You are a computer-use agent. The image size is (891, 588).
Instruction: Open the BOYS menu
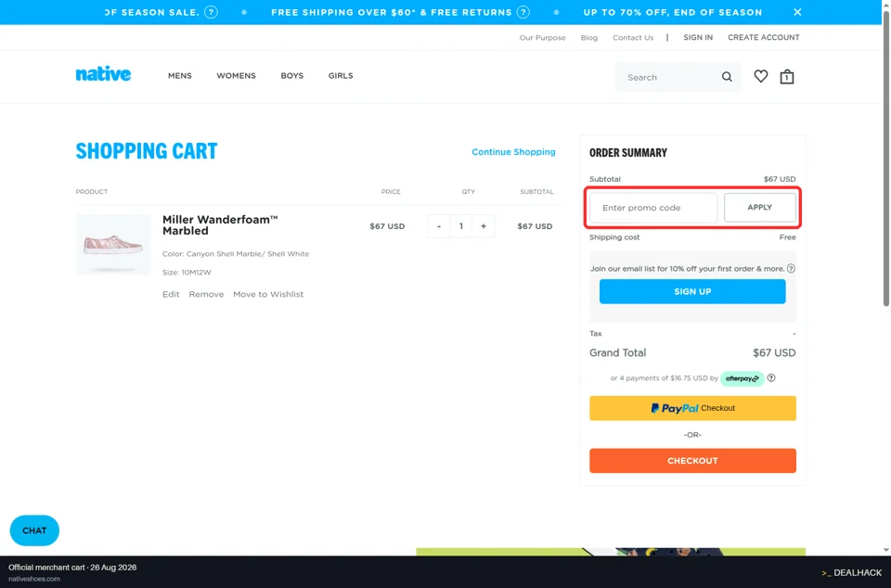click(x=292, y=75)
